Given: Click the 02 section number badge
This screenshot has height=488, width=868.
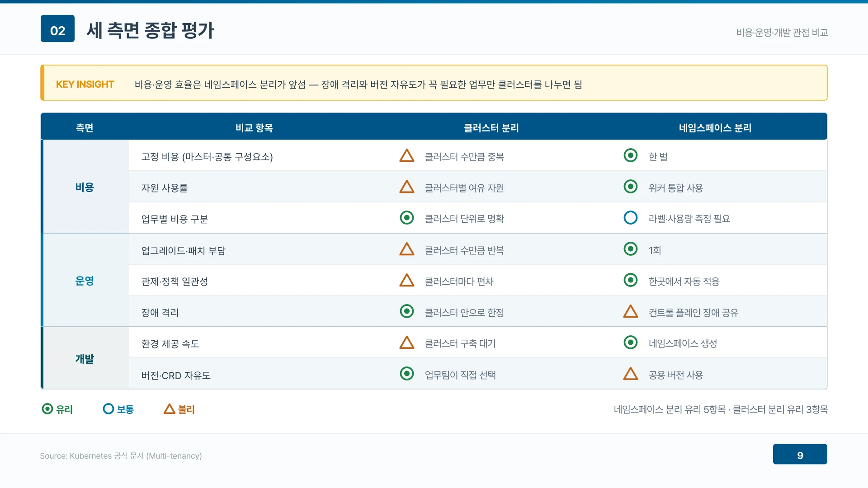Looking at the screenshot, I should pos(57,28).
